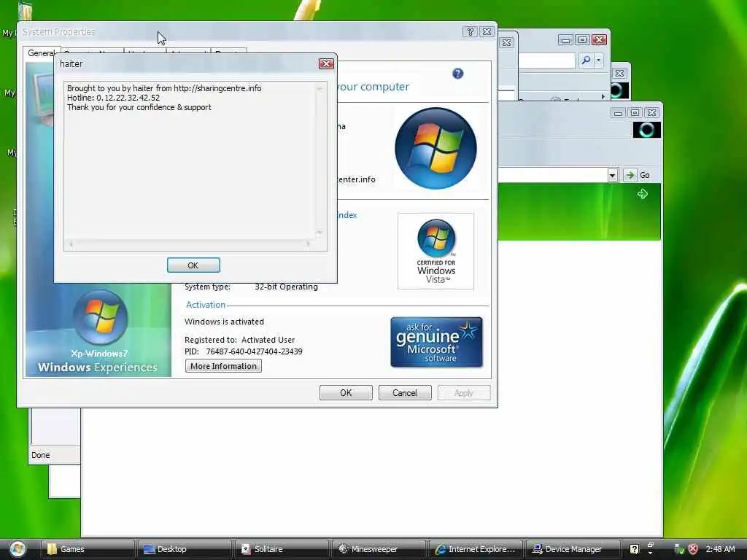Click the red X security shield tray icon
Viewport: 747px width, 560px height.
[x=693, y=549]
